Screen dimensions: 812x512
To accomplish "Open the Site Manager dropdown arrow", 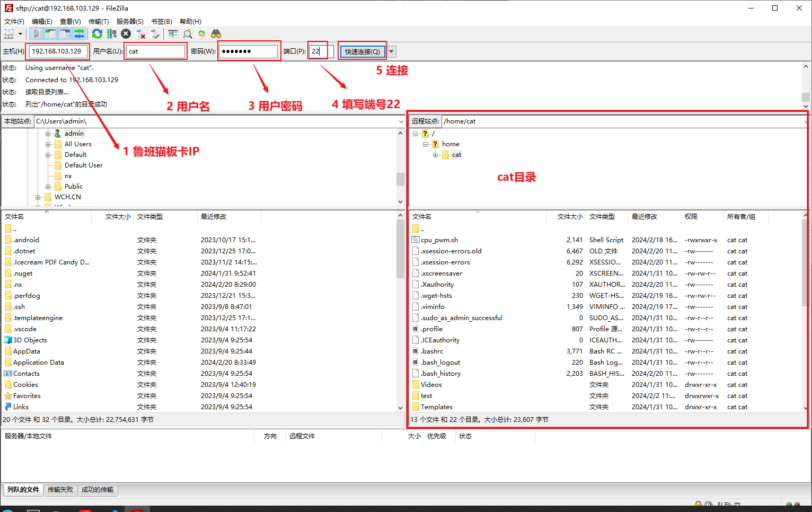I will [x=20, y=34].
